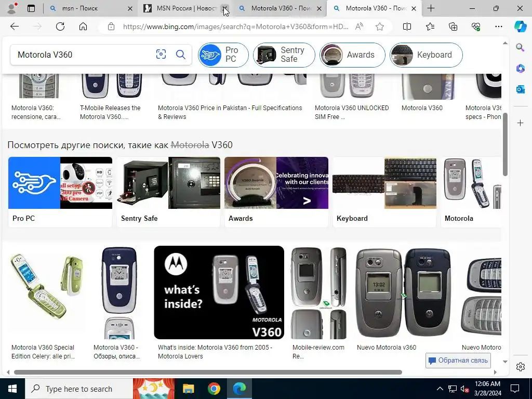The image size is (532, 399).
Task: Start visual search with camera icon
Action: point(161,54)
